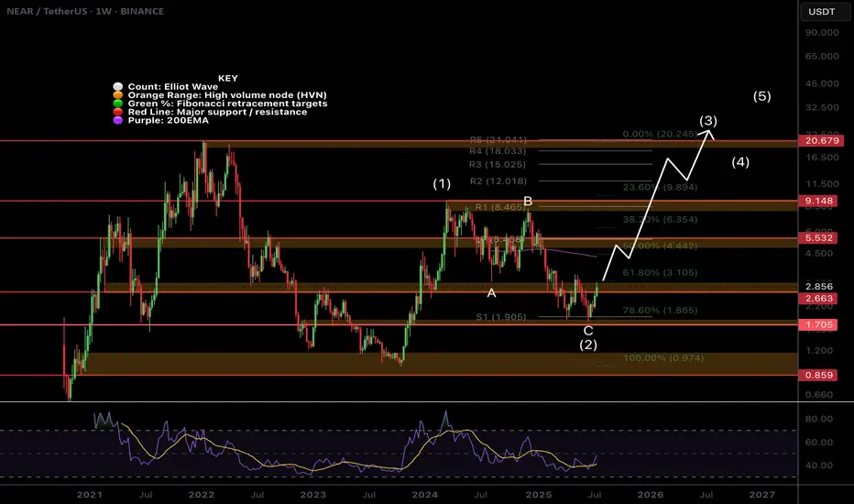854x504 pixels.
Task: Click the 50.00% (4.442) Fibonacci level
Action: click(x=660, y=246)
